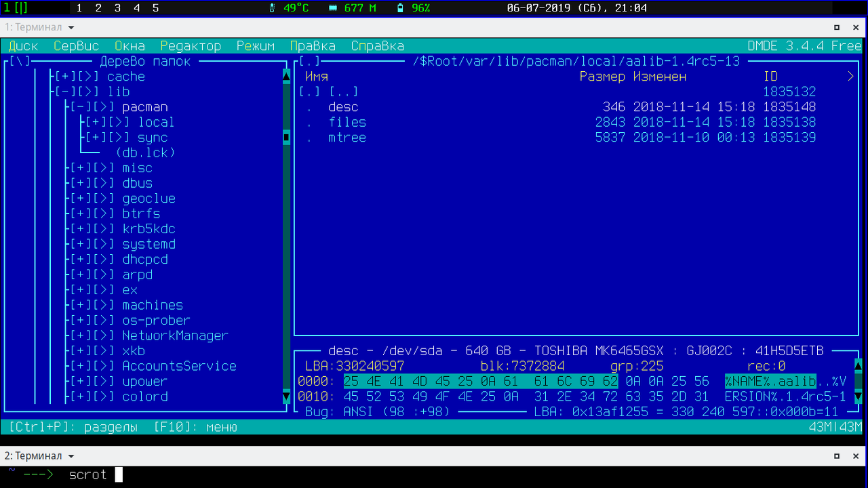Viewport: 868px width, 488px height.
Task: Toggle the [>] marker next to arpd
Action: point(103,274)
